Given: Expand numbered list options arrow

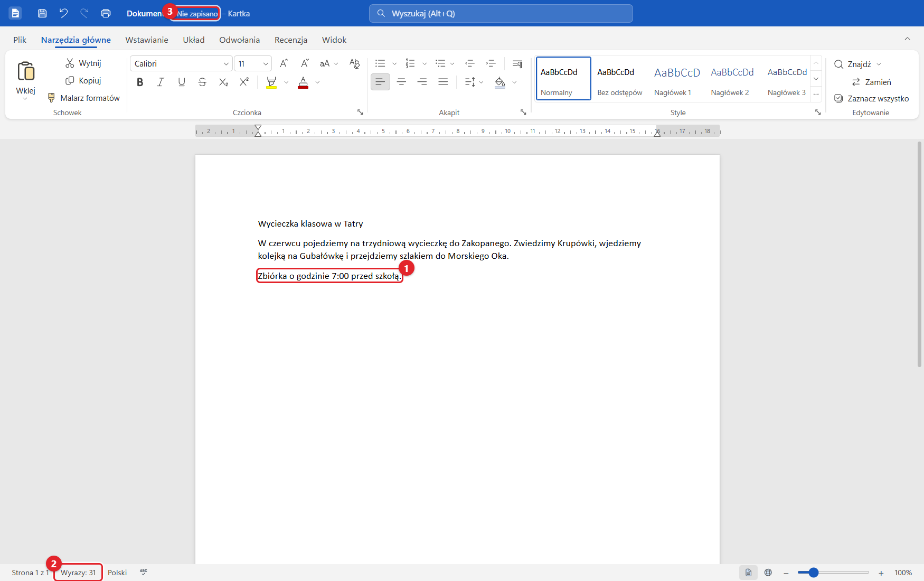Looking at the screenshot, I should (x=425, y=64).
